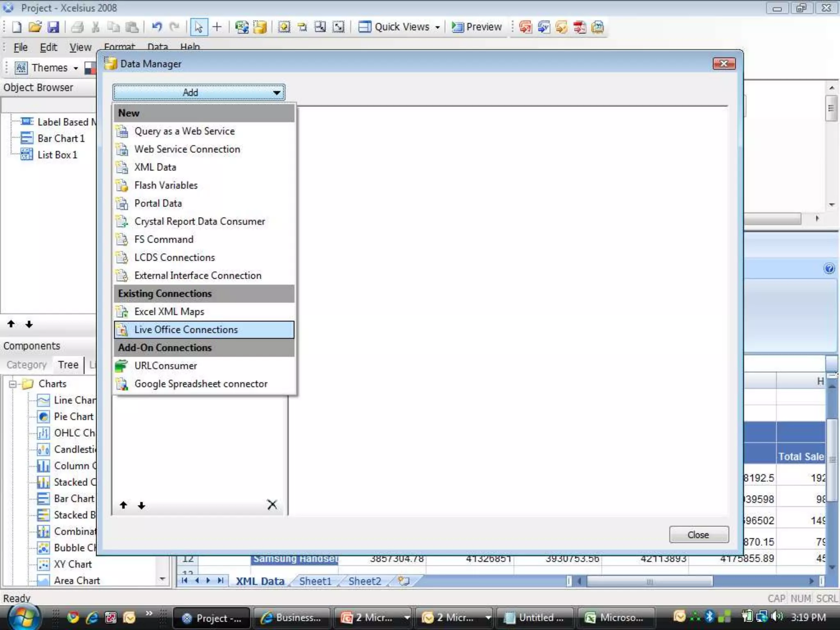Image resolution: width=840 pixels, height=630 pixels.
Task: Click the volume tray icon
Action: (777, 616)
